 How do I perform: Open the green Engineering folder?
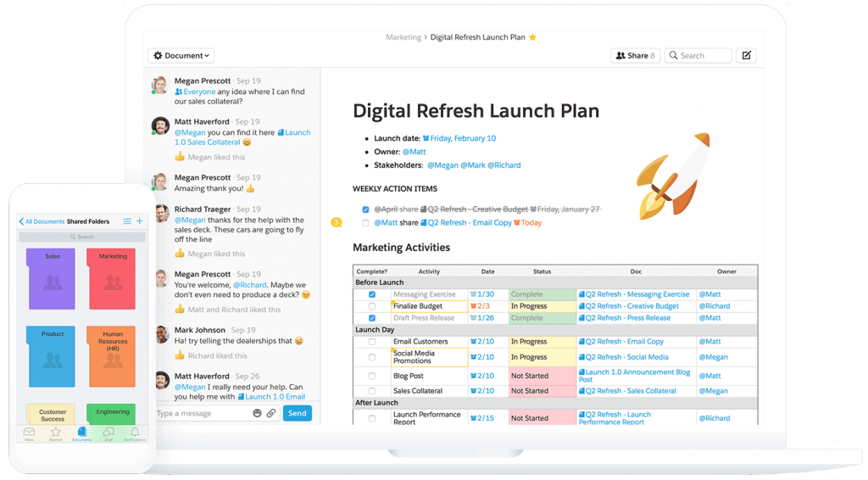[111, 414]
